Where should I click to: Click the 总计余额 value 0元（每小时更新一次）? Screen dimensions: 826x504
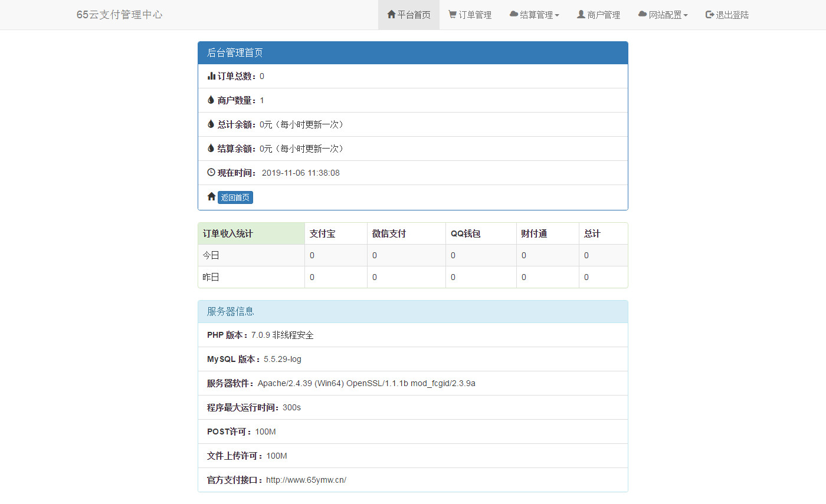tap(303, 124)
